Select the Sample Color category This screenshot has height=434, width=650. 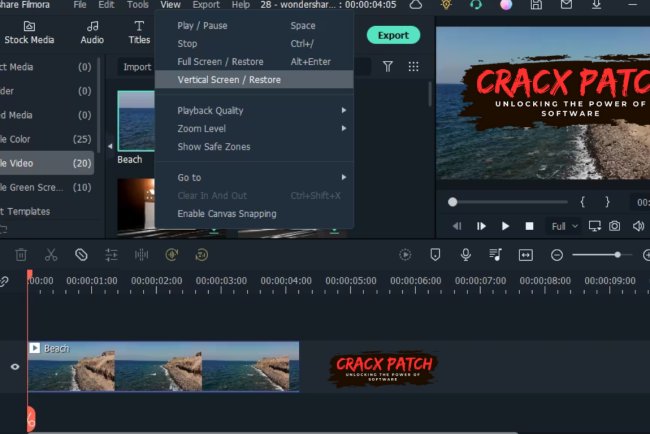(46, 139)
